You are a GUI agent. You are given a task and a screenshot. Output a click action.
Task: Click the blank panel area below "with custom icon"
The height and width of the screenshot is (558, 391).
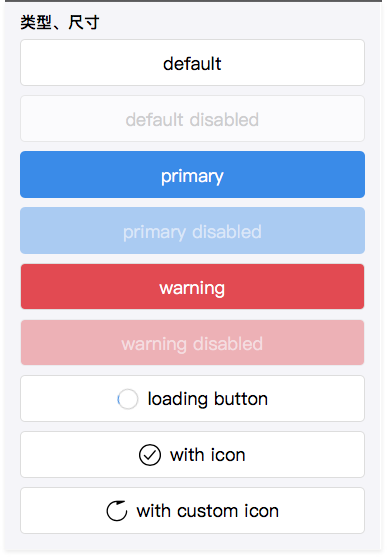click(192, 542)
